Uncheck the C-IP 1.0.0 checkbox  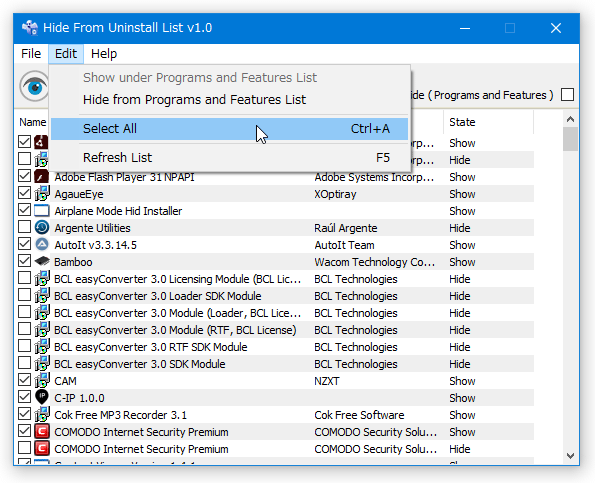(24, 397)
